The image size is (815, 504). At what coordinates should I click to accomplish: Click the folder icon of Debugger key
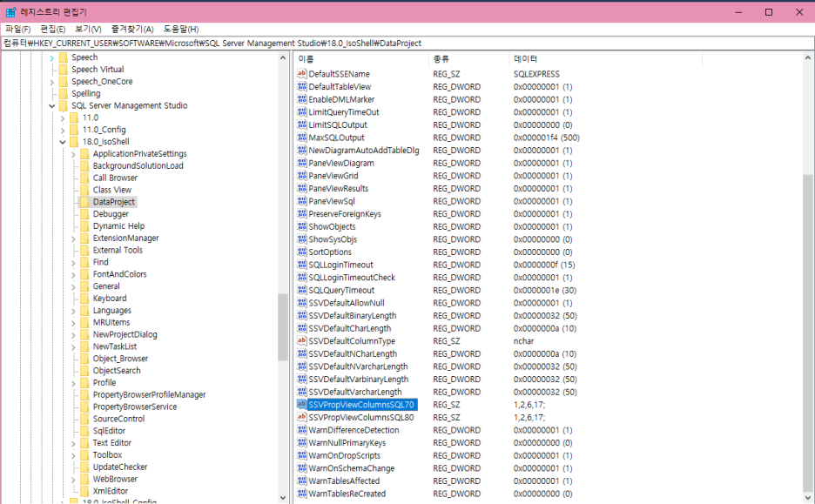click(84, 213)
